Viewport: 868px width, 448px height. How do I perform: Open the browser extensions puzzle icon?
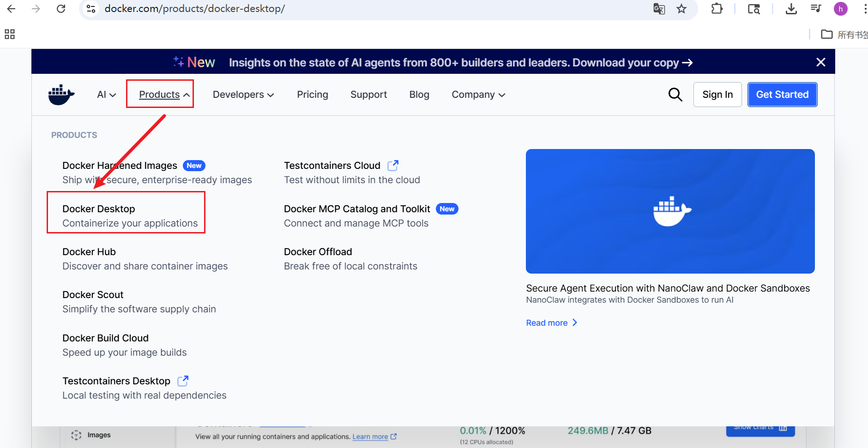click(x=717, y=9)
